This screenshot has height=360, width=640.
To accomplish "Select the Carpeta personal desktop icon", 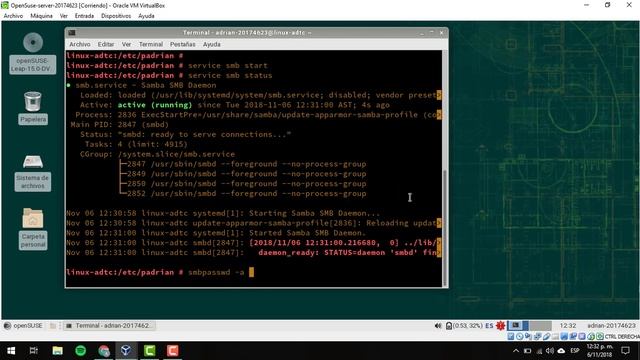I will tap(33, 229).
